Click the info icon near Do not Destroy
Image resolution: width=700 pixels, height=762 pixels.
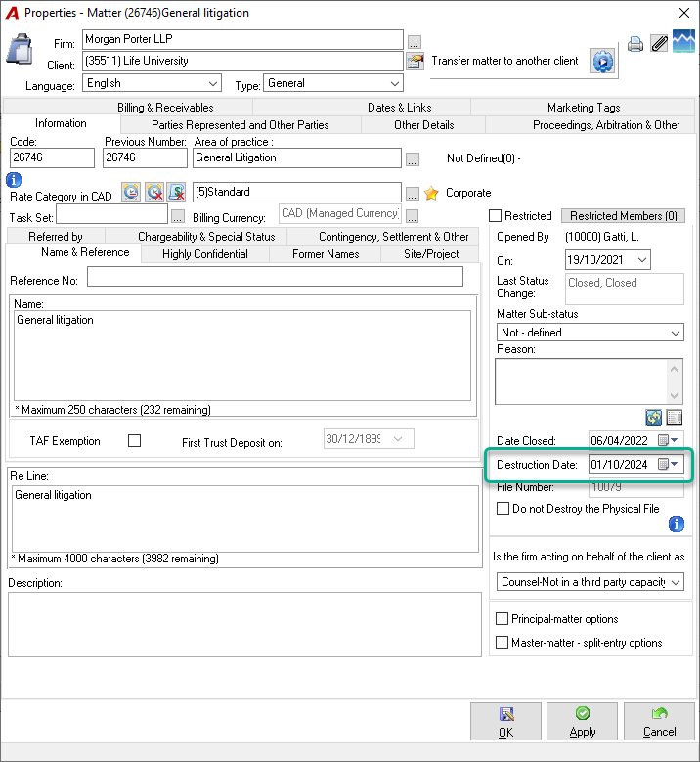point(677,524)
